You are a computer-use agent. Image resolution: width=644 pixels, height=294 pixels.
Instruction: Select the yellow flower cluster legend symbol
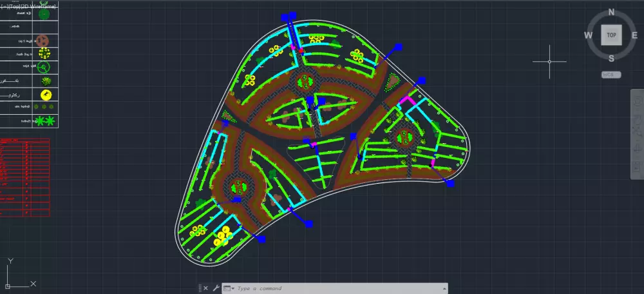click(44, 53)
